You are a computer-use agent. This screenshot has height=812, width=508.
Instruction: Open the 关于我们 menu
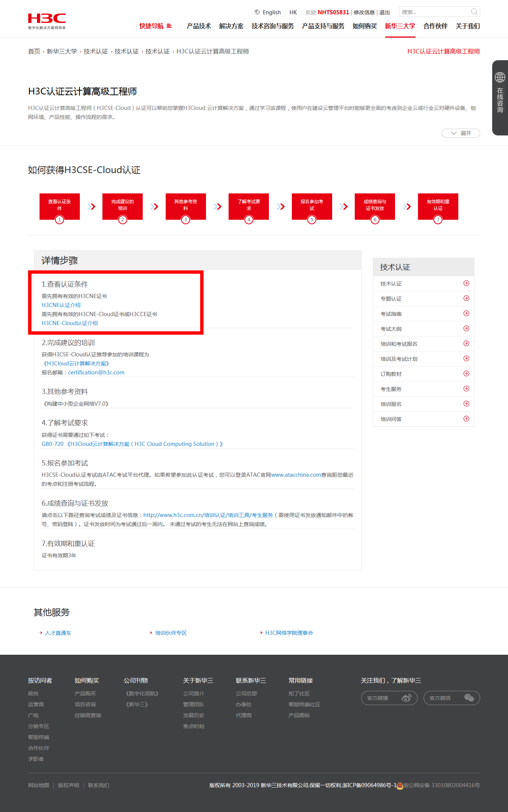(x=468, y=26)
